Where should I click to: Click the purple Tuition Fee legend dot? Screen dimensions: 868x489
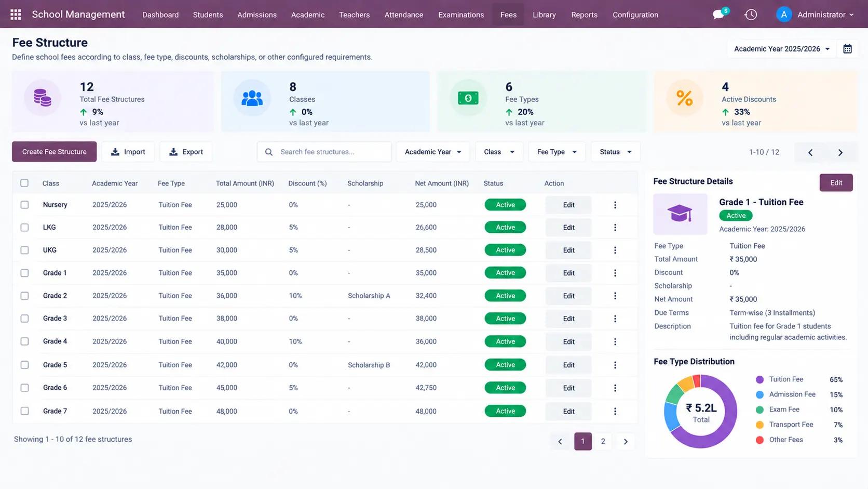759,380
